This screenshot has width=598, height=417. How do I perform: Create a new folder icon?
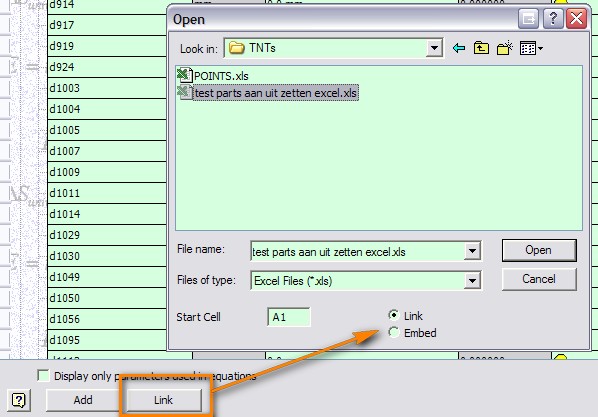click(505, 48)
